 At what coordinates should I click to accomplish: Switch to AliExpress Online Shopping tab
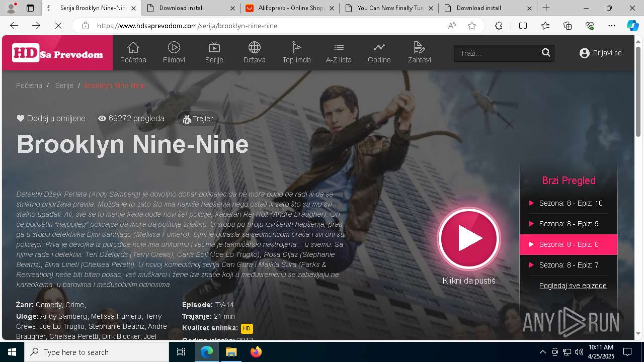[290, 8]
